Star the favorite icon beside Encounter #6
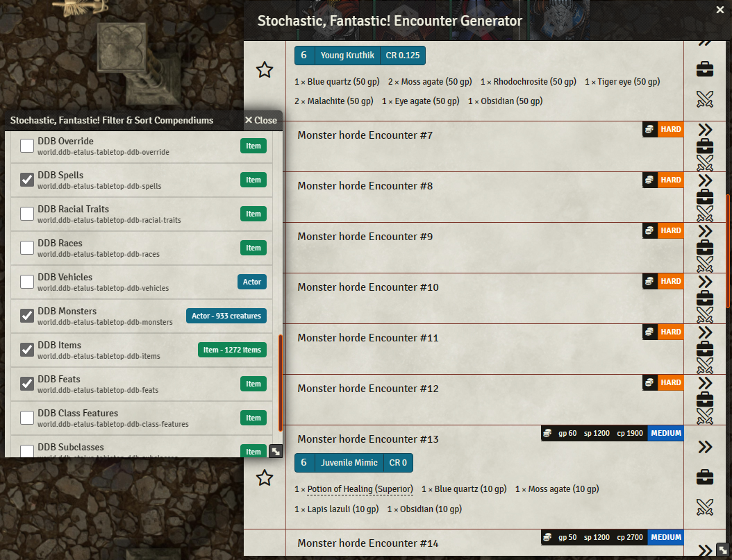 [x=265, y=69]
